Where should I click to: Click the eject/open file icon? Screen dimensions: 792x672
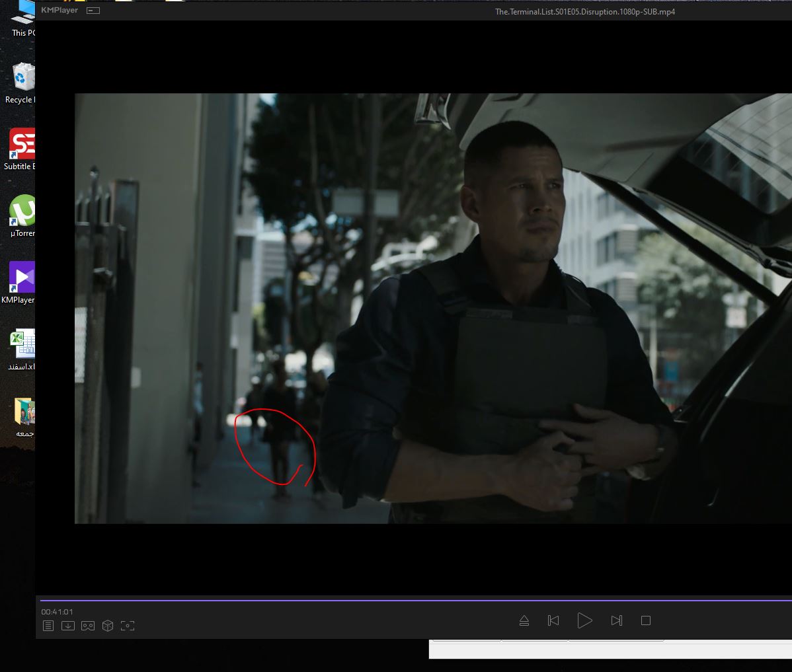[x=524, y=620]
